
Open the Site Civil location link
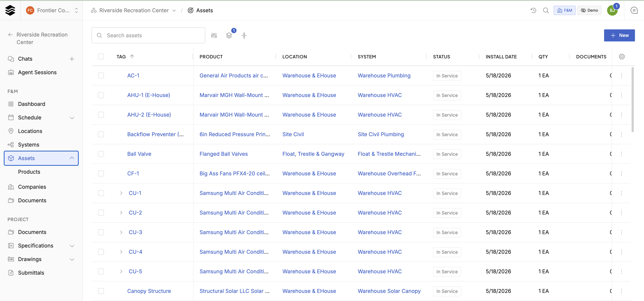[293, 134]
